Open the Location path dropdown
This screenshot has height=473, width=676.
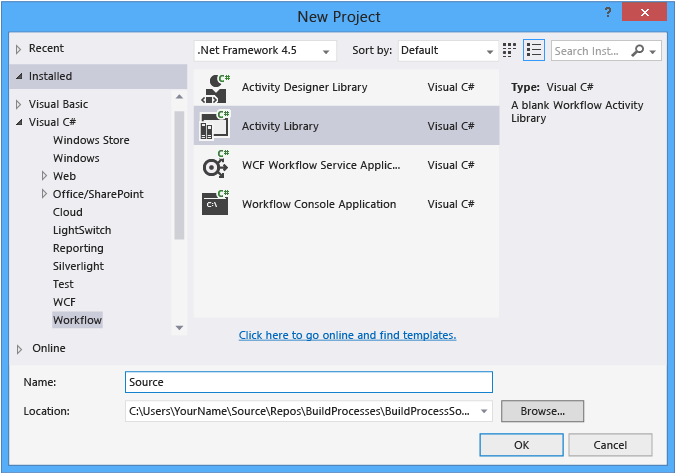coord(485,410)
